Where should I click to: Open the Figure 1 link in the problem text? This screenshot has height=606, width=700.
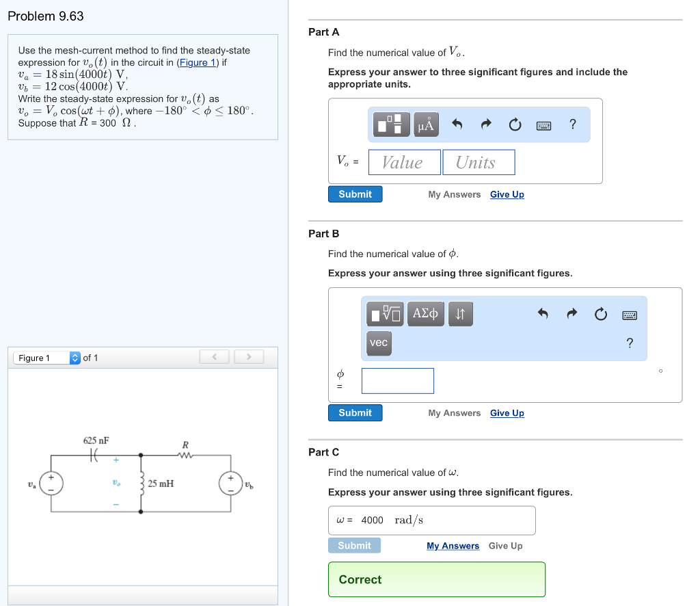[x=197, y=62]
